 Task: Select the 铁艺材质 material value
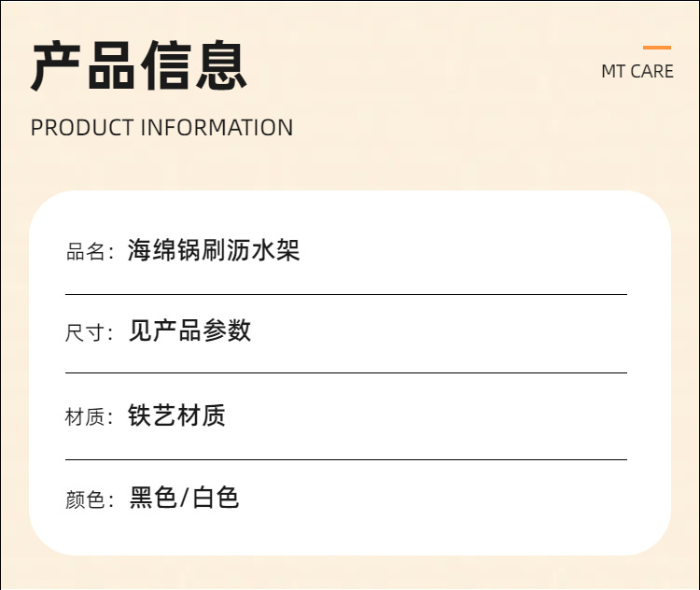[x=176, y=415]
